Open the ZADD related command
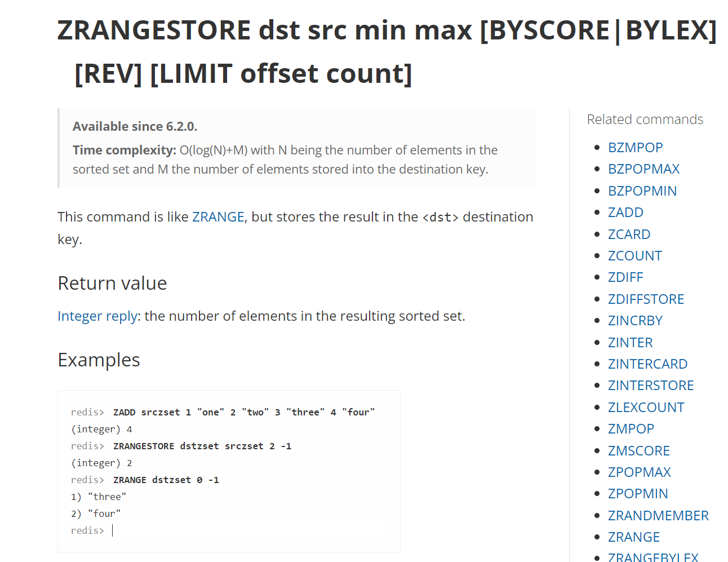This screenshot has height=562, width=728. [x=625, y=212]
